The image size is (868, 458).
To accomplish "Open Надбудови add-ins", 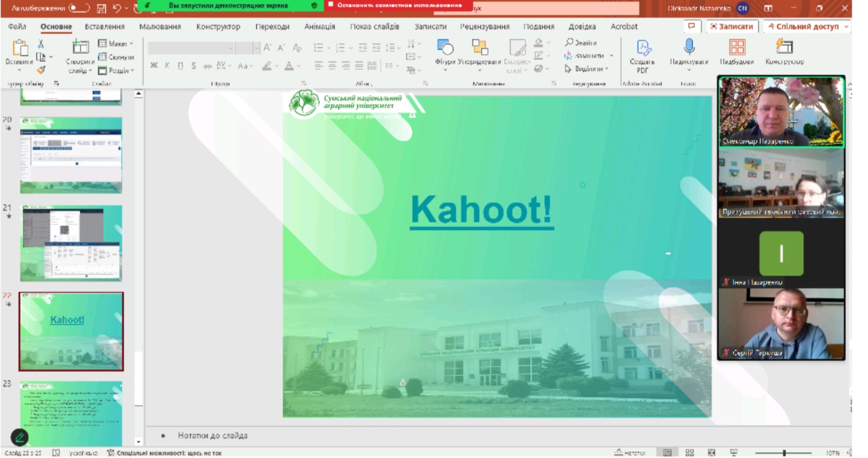I will click(x=737, y=53).
